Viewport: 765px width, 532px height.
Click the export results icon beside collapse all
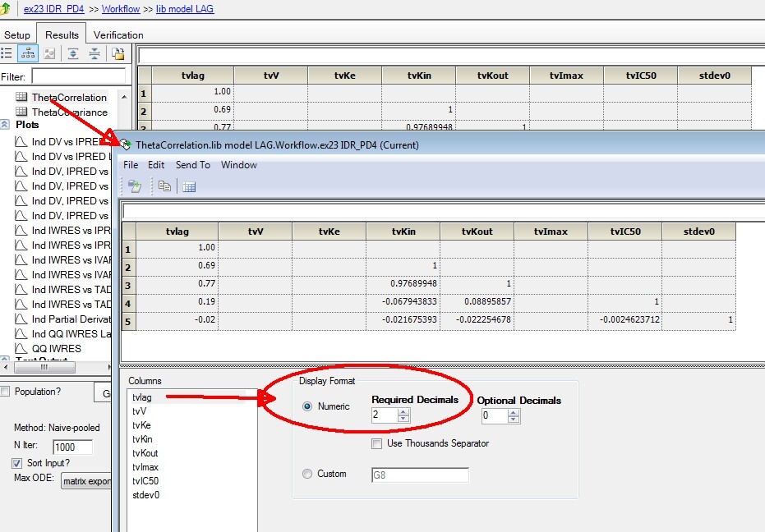click(x=118, y=53)
